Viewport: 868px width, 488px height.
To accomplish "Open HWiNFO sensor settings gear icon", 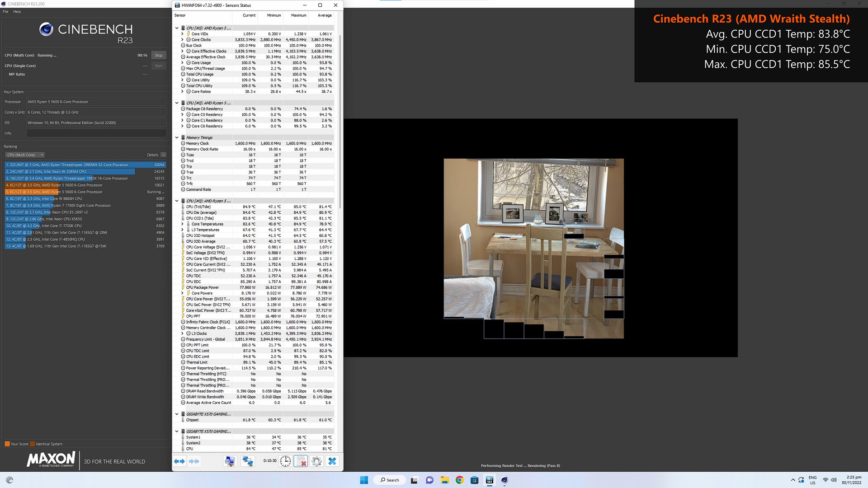I will (316, 461).
